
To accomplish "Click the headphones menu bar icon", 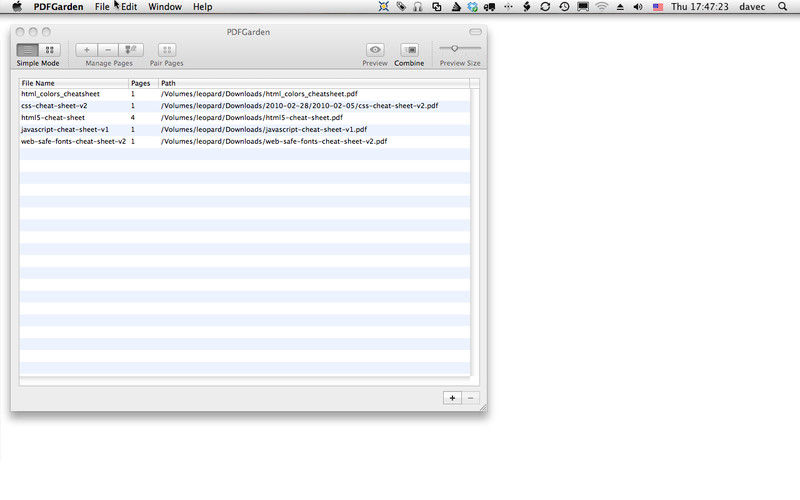I will (418, 7).
